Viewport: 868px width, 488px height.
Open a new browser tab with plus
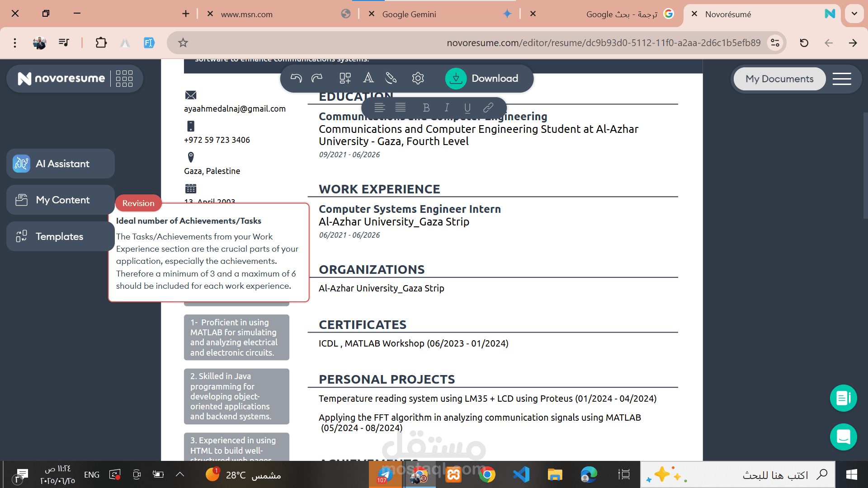click(186, 14)
